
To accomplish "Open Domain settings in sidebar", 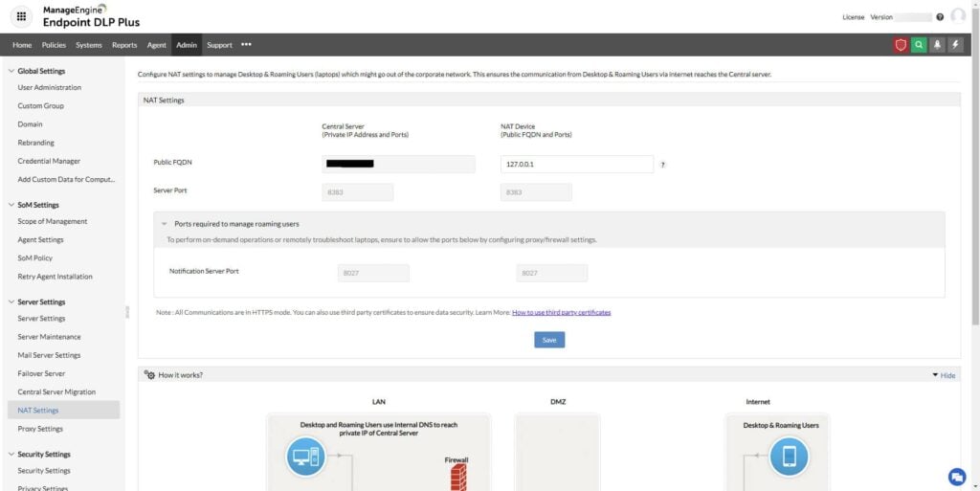I will click(x=30, y=124).
